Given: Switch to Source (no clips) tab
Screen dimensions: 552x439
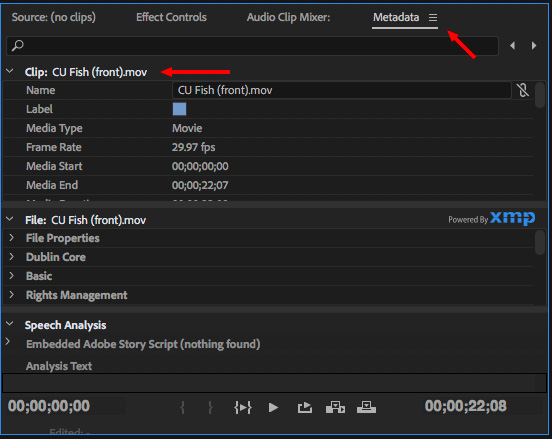Looking at the screenshot, I should pyautogui.click(x=54, y=17).
